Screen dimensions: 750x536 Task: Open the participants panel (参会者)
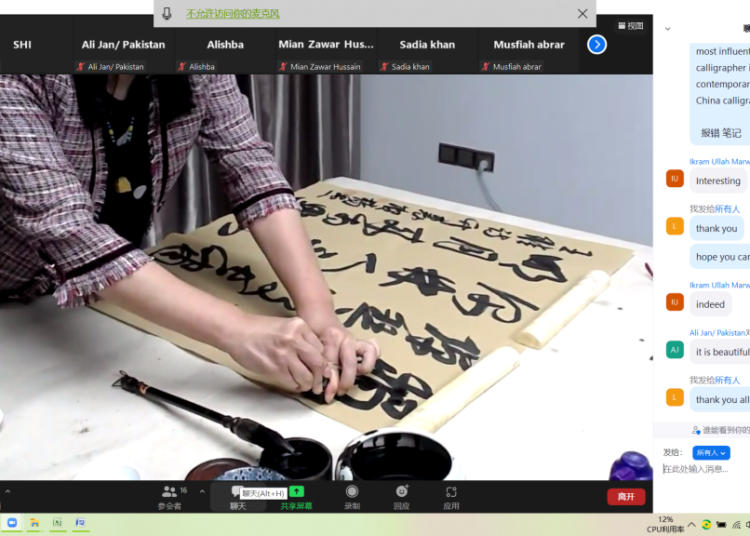point(169,496)
